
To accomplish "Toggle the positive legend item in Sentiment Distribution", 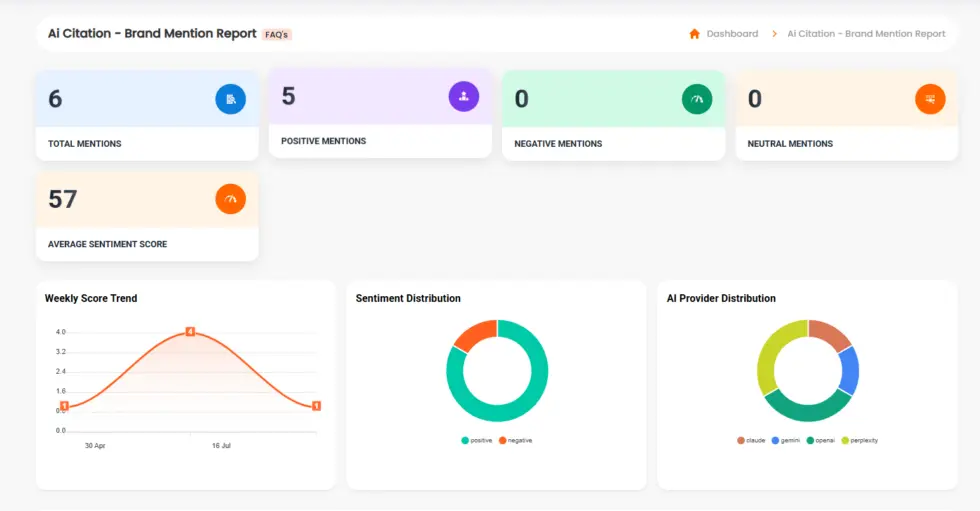I will click(x=477, y=440).
